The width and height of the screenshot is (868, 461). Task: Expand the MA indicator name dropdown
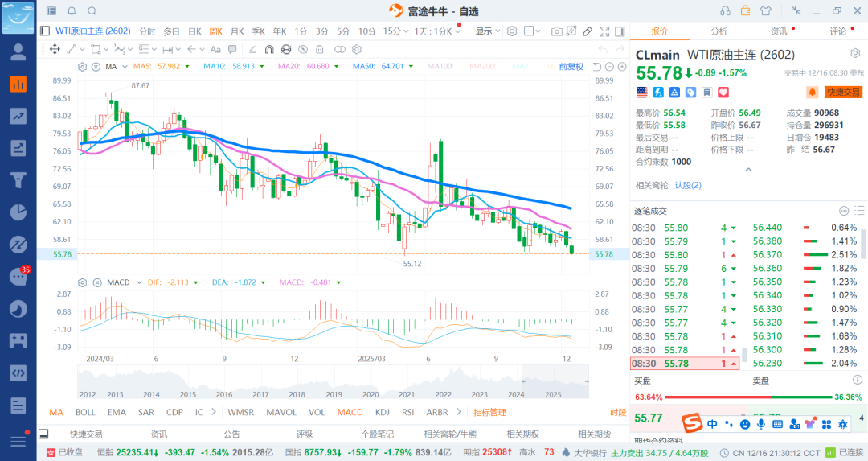125,67
